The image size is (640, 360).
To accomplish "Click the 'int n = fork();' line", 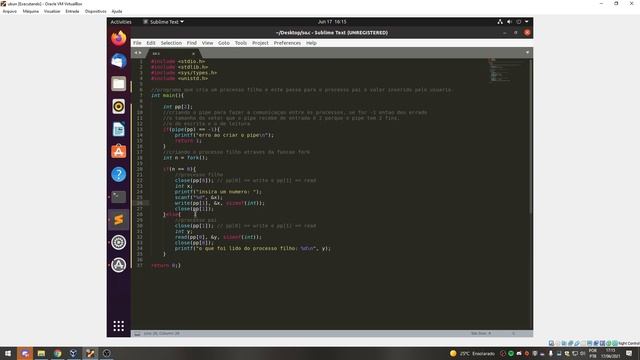I will click(x=185, y=158).
